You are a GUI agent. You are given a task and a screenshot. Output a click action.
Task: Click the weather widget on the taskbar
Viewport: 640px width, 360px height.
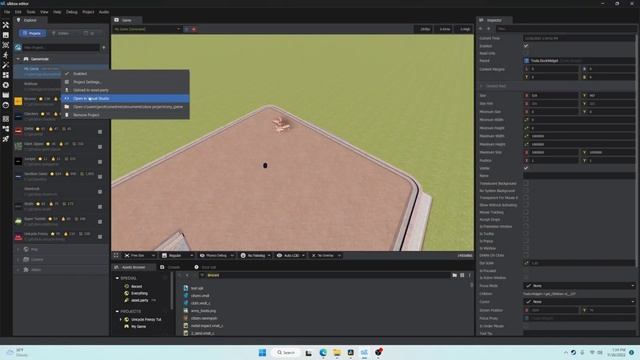(17, 352)
